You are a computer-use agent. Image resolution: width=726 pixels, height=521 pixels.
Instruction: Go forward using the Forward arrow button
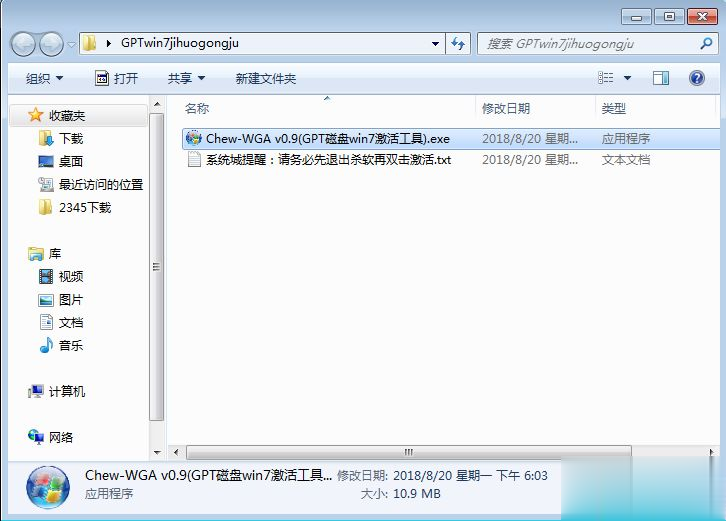51,44
